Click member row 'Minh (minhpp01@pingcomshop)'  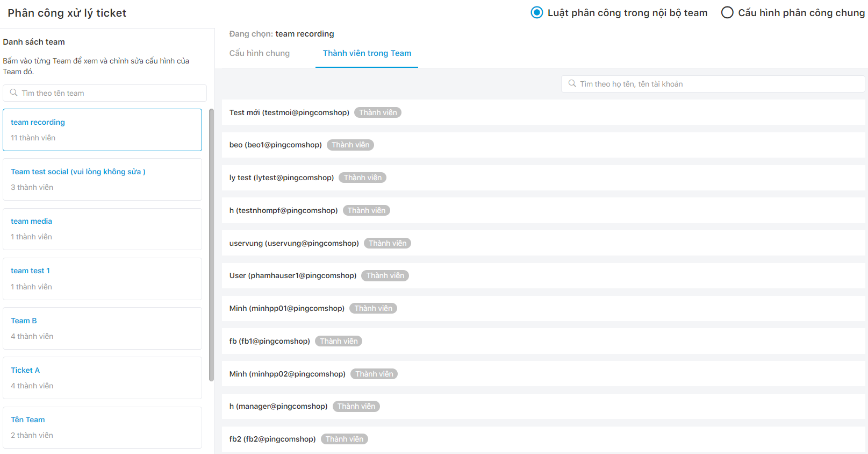(x=543, y=308)
